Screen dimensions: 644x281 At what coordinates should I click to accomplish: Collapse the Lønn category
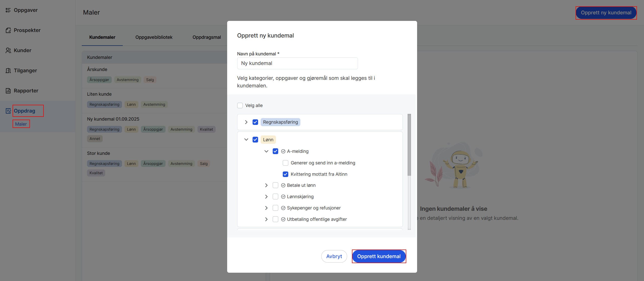click(x=246, y=139)
